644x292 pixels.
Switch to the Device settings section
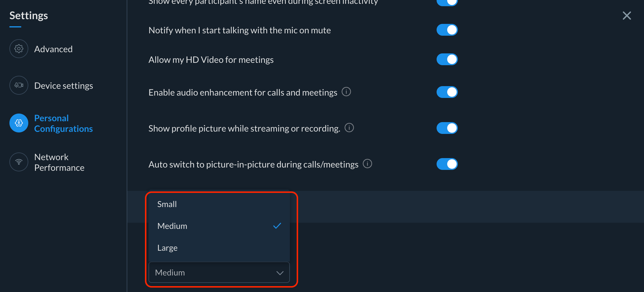tap(64, 86)
